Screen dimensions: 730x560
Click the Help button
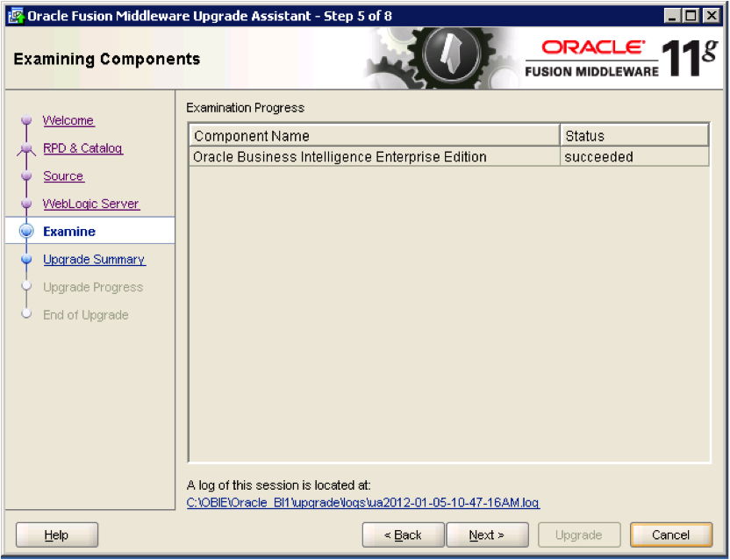point(57,535)
